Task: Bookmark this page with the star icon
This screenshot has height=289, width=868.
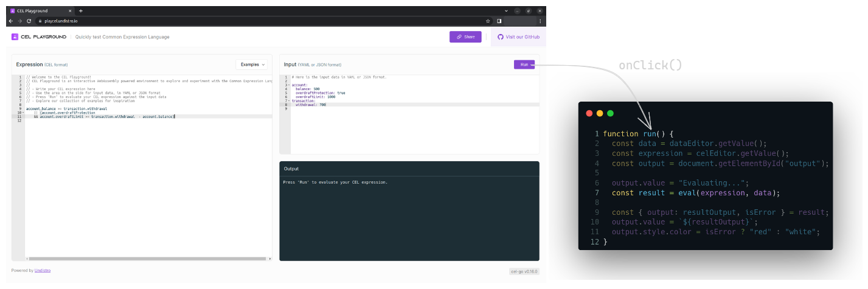Action: point(488,21)
